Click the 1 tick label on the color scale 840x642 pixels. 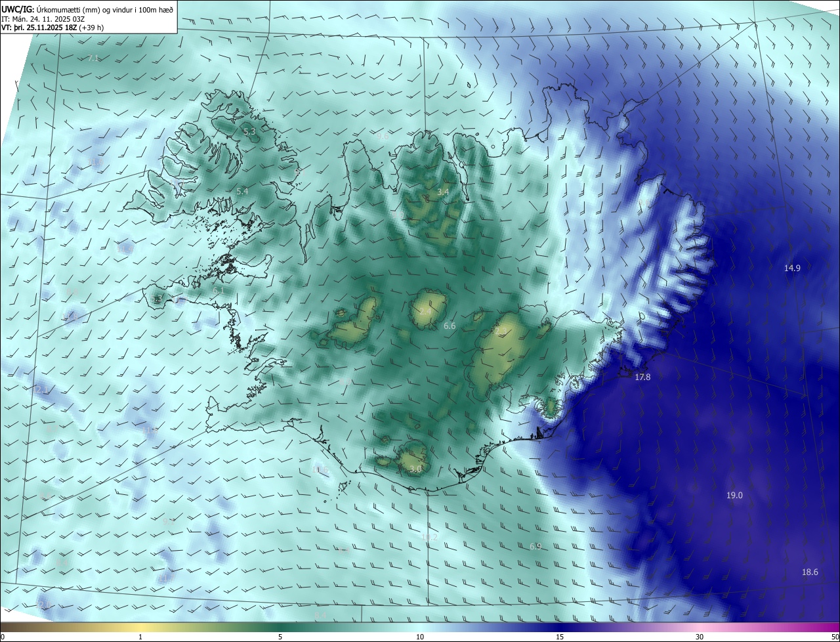point(140,637)
